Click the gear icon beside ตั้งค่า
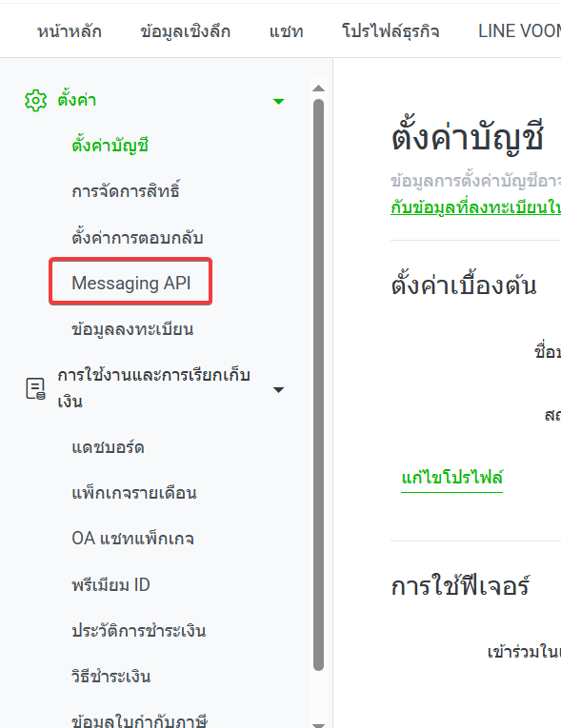 (36, 100)
